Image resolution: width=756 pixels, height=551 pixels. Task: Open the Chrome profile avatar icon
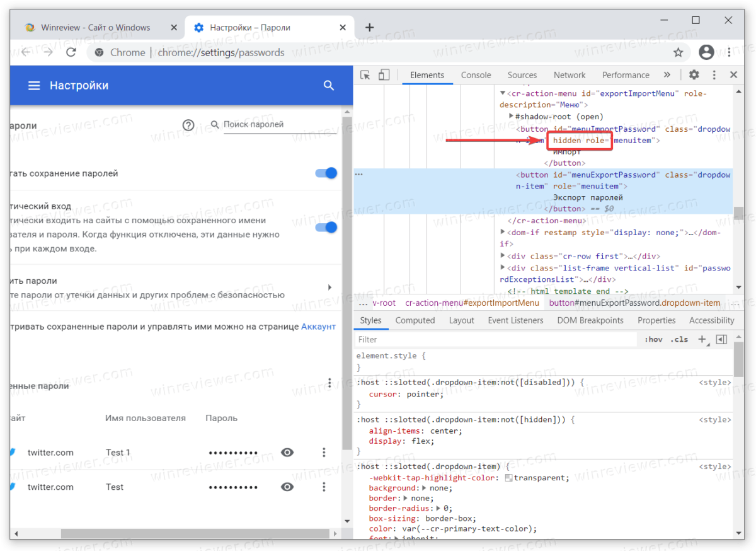pos(707,52)
